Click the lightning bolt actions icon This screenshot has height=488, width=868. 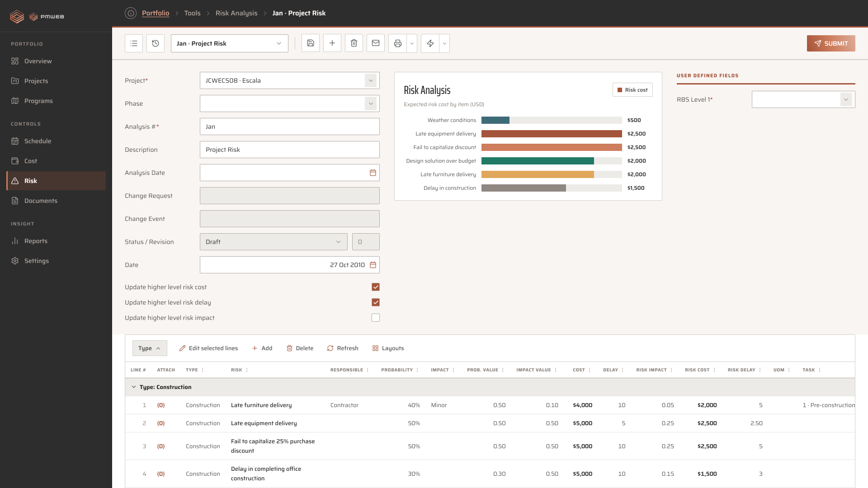tap(430, 43)
